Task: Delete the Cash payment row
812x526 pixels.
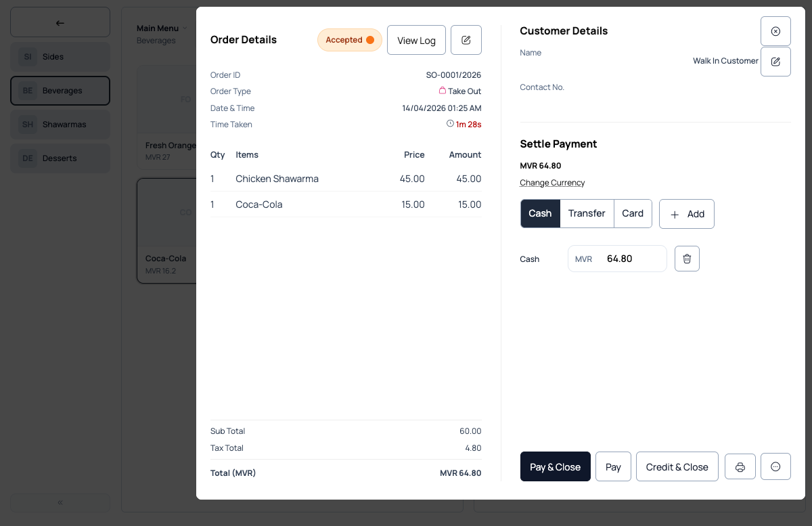Action: pos(687,259)
